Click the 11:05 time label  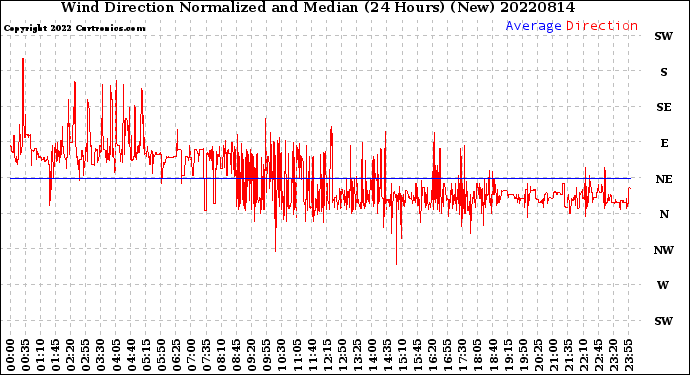point(297,355)
